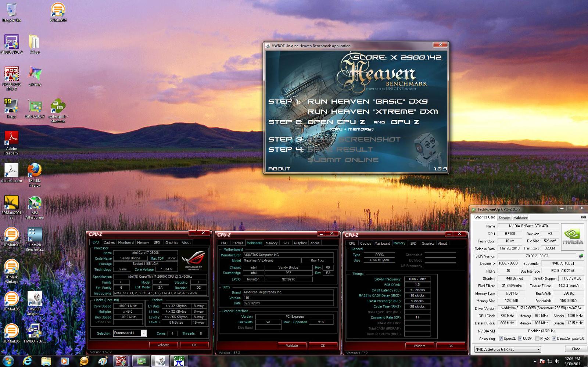The image size is (588, 367).
Task: Launch the wPrime desktop shortcut
Action: coord(35,76)
